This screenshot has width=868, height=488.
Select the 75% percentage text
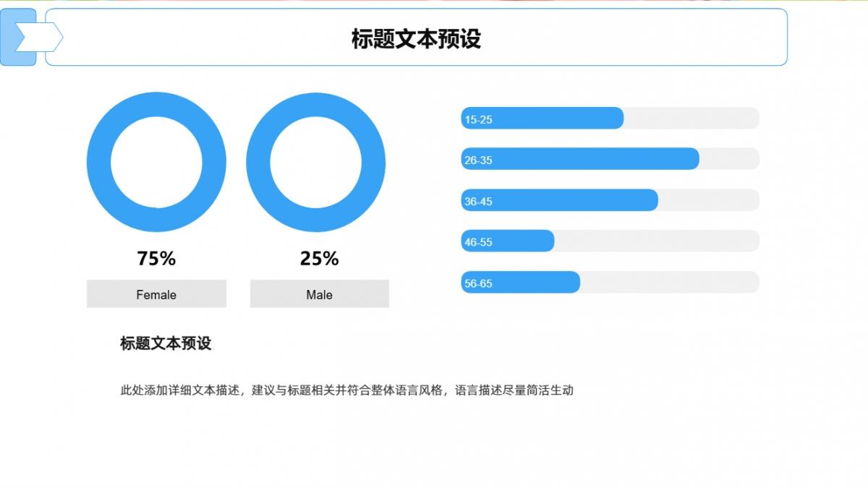(156, 259)
